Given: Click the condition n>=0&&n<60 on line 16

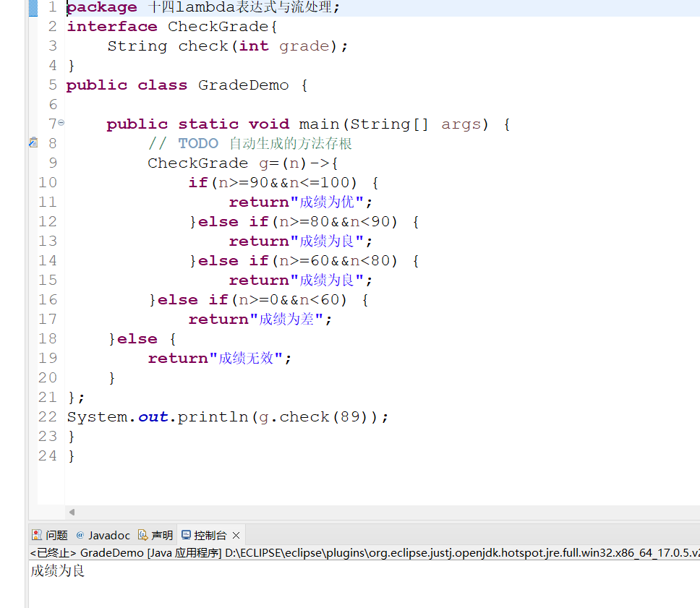Looking at the screenshot, I should (289, 299).
